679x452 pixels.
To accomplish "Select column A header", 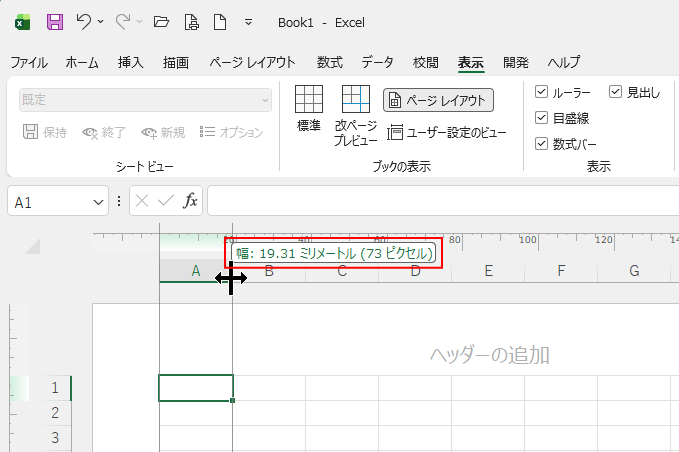I will point(196,271).
